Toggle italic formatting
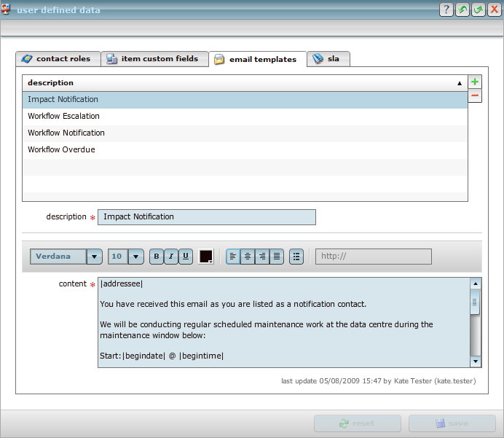This screenshot has width=504, height=438. pos(171,257)
